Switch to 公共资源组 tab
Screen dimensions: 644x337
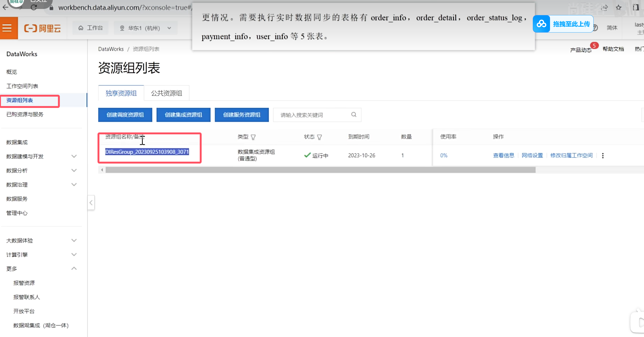166,93
